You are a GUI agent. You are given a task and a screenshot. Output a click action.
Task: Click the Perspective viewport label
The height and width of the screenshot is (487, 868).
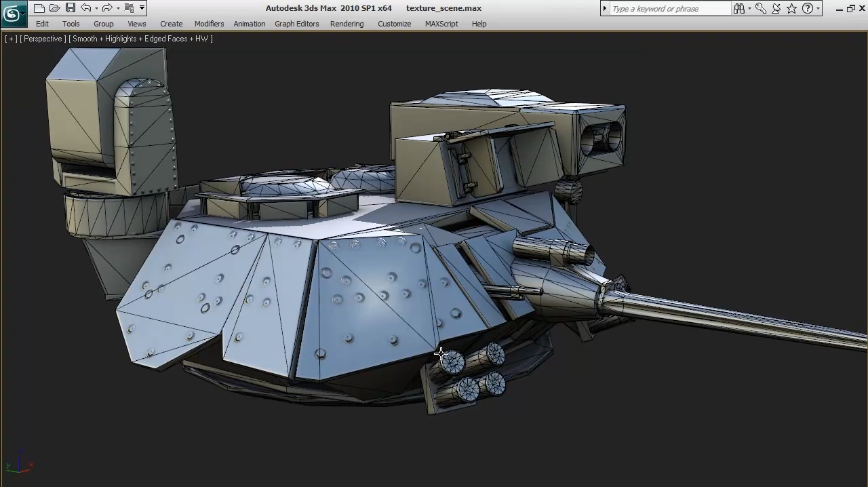coord(43,39)
